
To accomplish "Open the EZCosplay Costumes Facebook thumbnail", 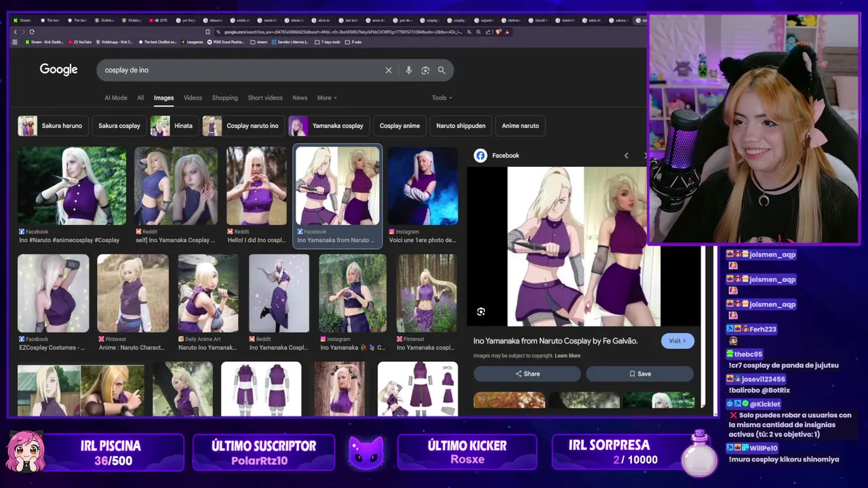I will (53, 293).
